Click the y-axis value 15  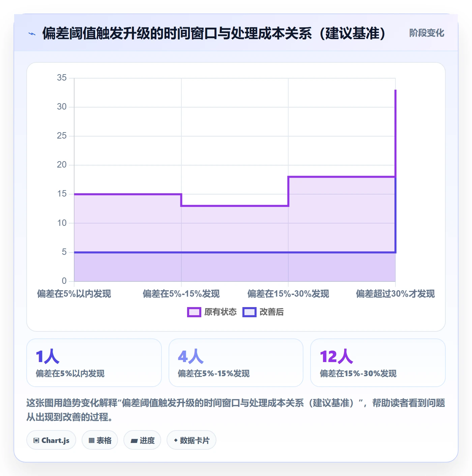tap(62, 194)
